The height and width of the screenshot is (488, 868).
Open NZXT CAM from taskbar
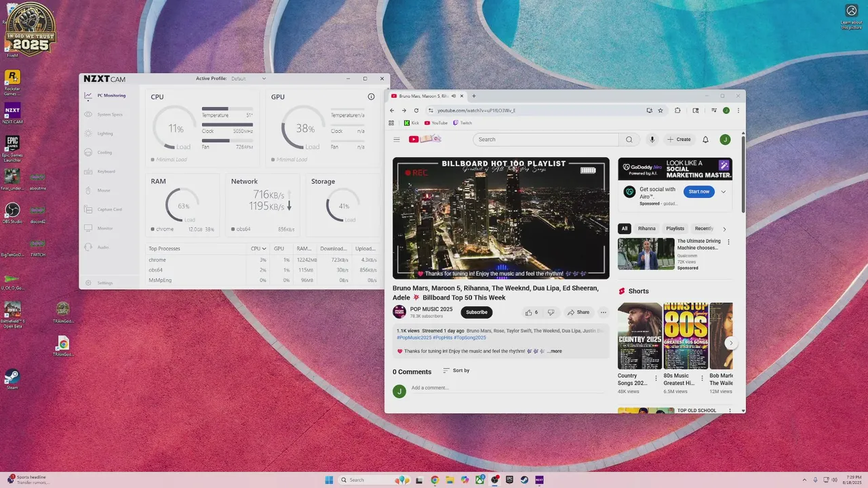540,480
